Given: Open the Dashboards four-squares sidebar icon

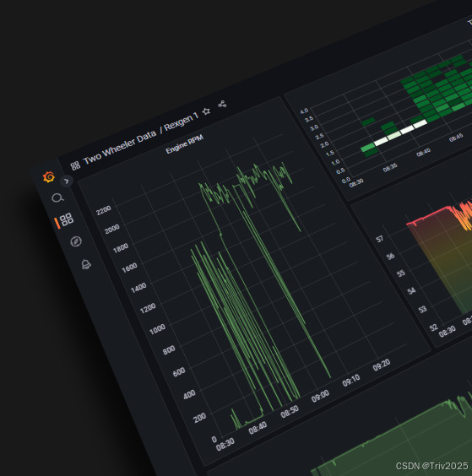Looking at the screenshot, I should (66, 219).
